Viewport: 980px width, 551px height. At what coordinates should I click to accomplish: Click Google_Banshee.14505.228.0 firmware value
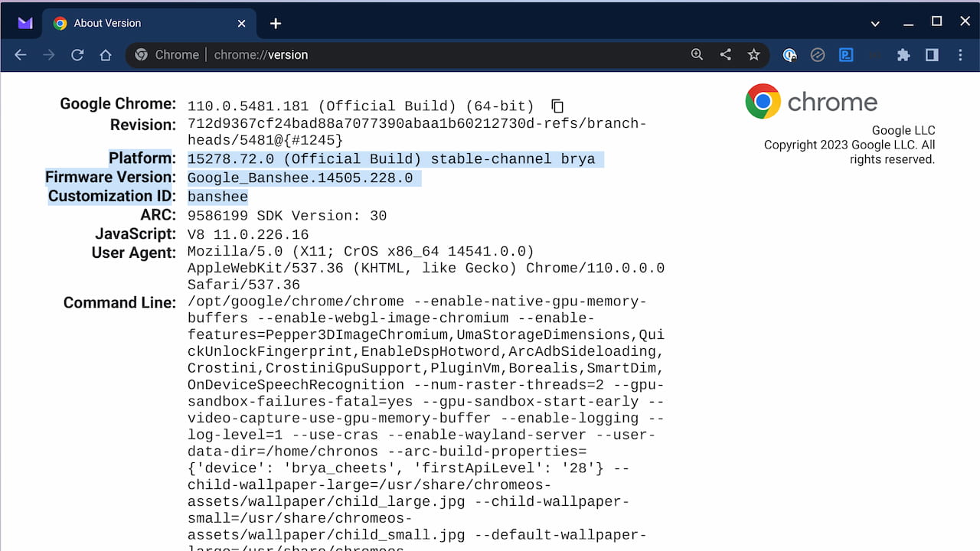pos(300,178)
